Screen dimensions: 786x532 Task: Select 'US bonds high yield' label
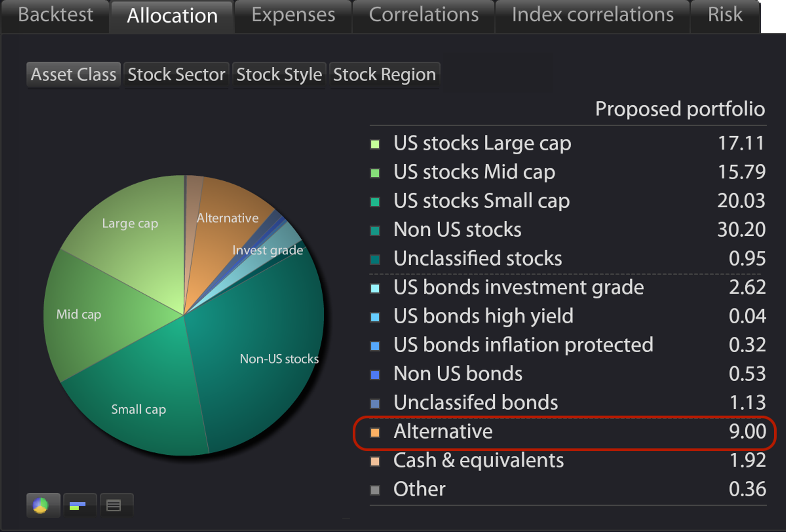tap(483, 316)
